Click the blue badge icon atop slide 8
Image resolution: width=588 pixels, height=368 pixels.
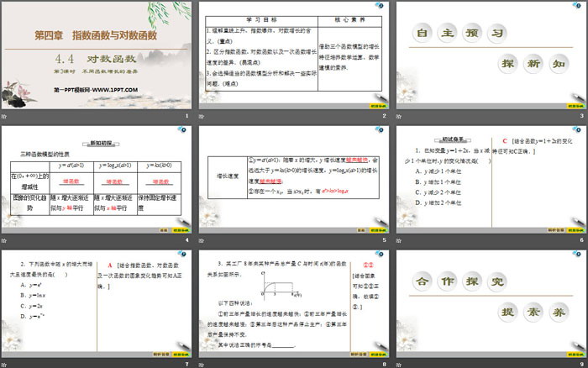pos(380,254)
